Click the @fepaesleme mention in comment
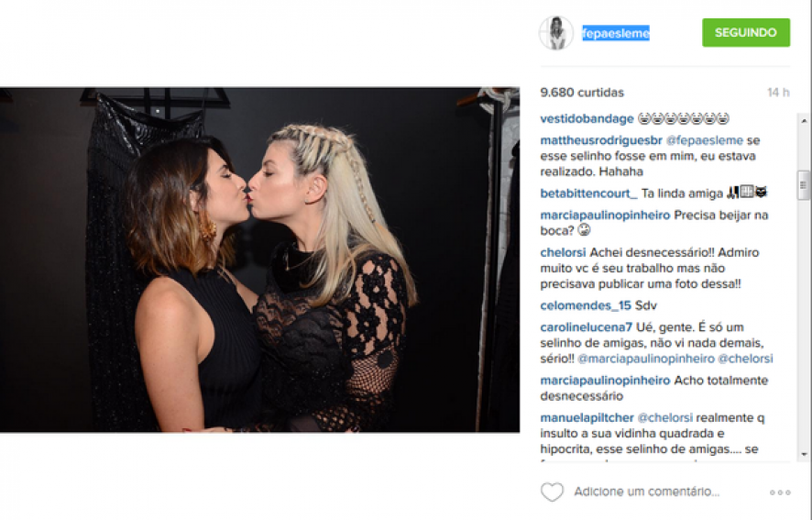 click(704, 140)
